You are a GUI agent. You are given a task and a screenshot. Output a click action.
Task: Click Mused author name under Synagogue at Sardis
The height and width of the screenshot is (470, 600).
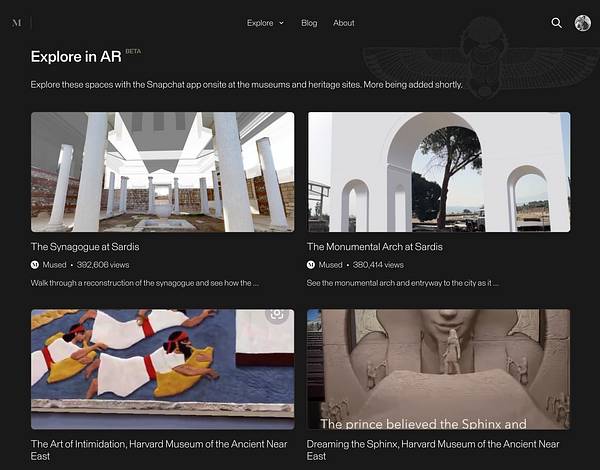[x=54, y=265]
